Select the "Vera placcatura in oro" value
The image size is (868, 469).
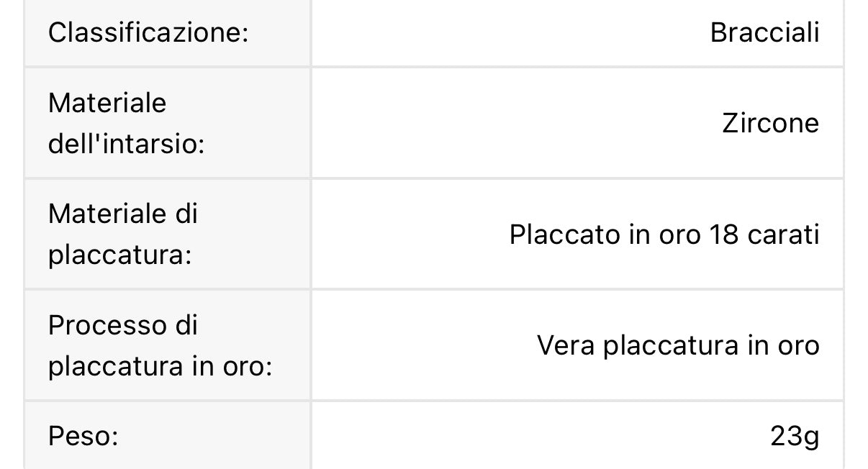[x=677, y=346]
